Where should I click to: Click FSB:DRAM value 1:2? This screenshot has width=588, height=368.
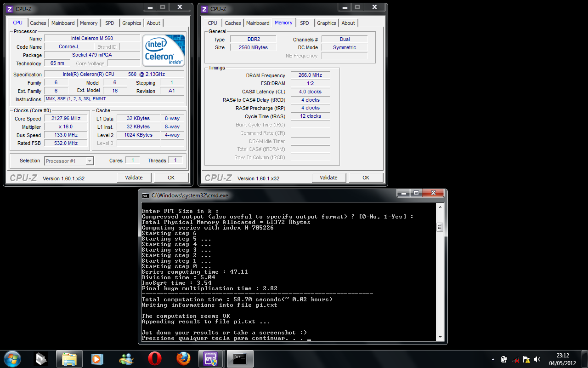[x=310, y=84]
